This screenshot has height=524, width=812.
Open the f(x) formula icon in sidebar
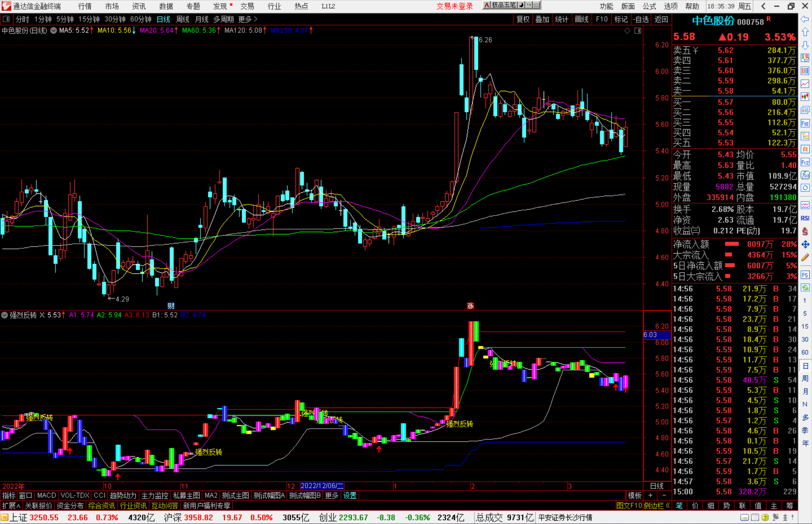[805, 175]
